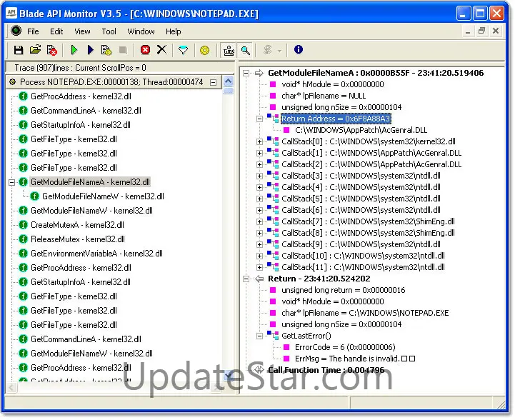Click scroll up arrow of trace list

228,81
